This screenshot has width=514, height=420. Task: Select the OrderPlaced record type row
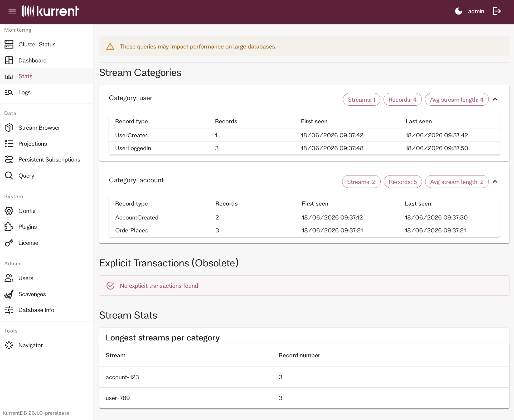304,230
